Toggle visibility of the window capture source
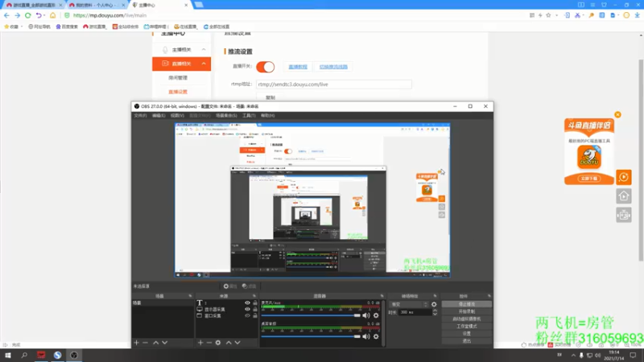 tap(247, 315)
